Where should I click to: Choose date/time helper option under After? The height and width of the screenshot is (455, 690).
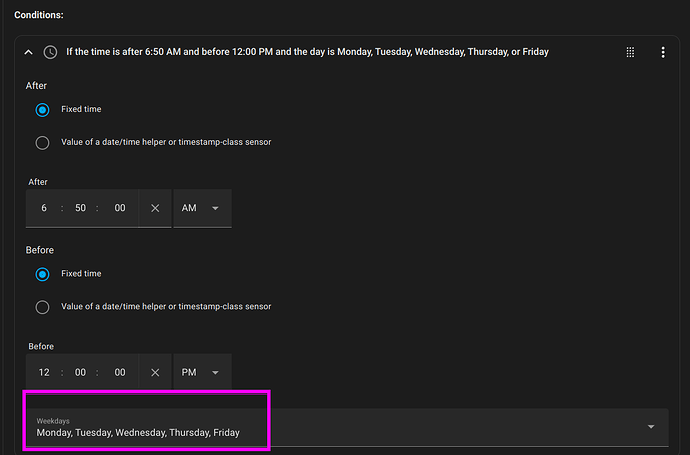point(42,142)
